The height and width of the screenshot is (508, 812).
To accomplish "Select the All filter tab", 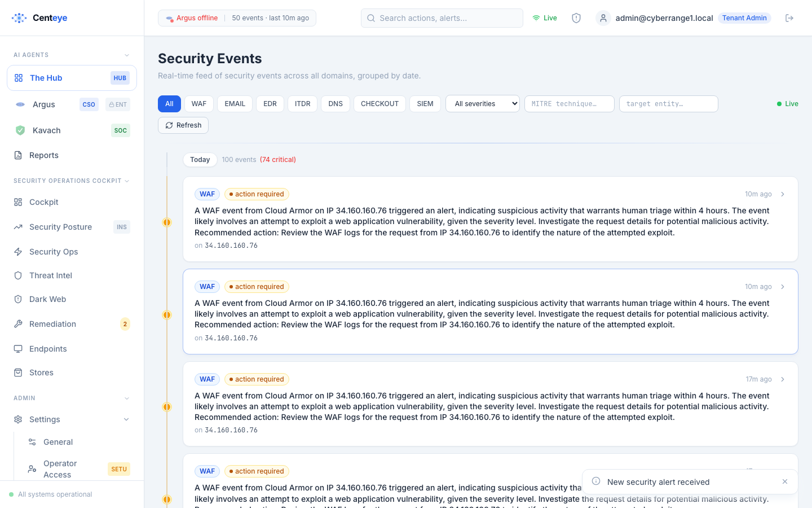I will pos(169,104).
